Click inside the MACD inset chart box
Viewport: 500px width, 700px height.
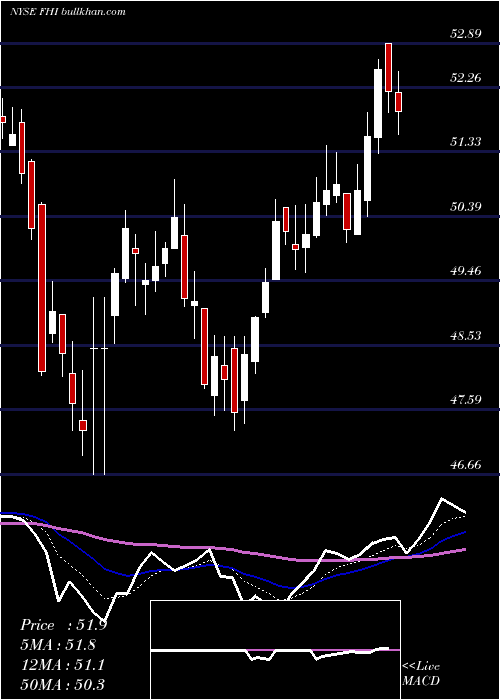pos(275,650)
